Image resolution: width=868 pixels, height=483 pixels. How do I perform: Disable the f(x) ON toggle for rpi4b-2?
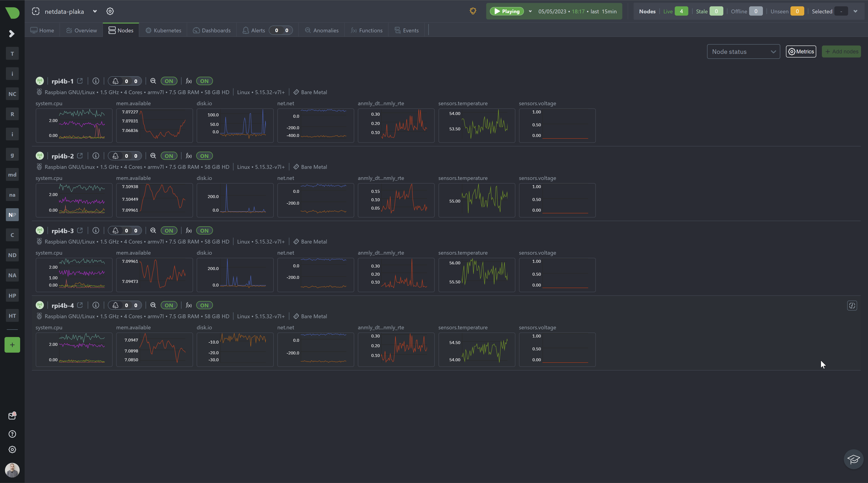(204, 156)
